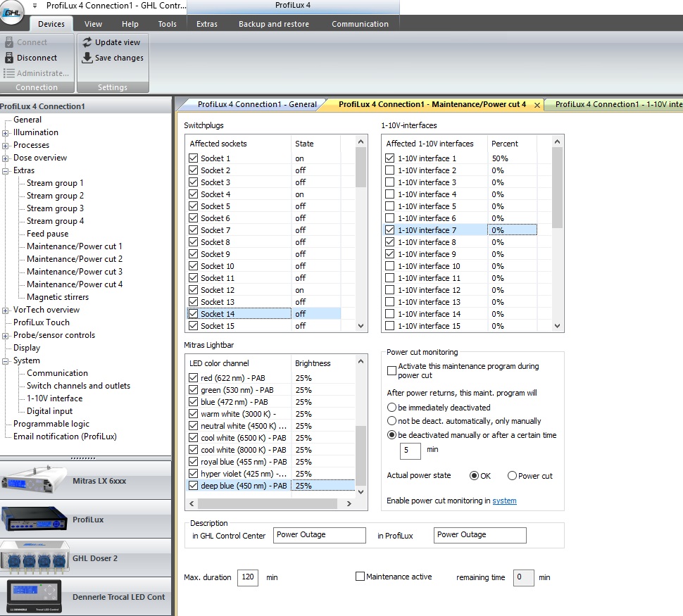
Task: Collapse the Extras tree node
Action: [x=5, y=171]
